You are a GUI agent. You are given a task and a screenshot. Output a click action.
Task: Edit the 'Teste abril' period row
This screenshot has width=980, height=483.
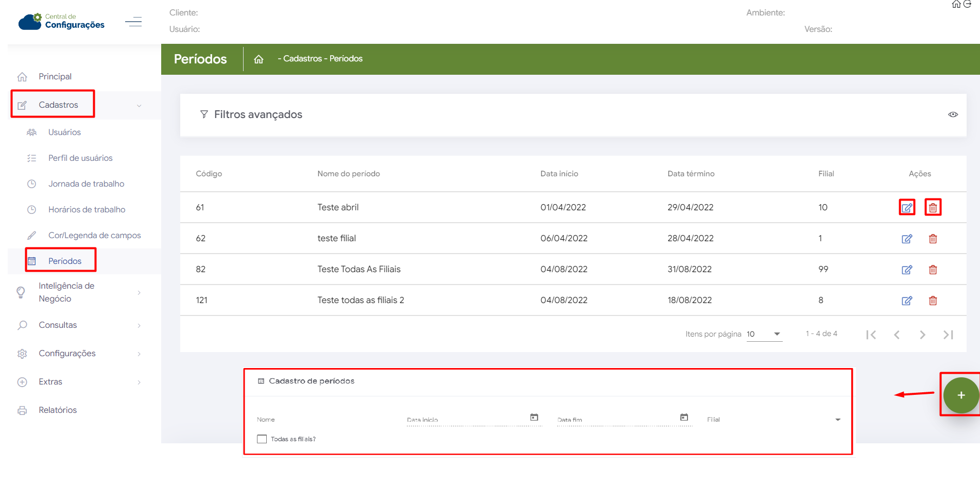(906, 208)
